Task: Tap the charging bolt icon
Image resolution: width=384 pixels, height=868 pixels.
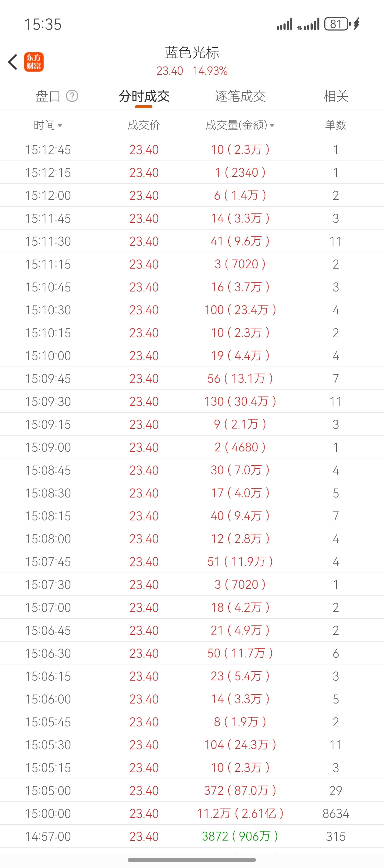Action: coord(357,24)
